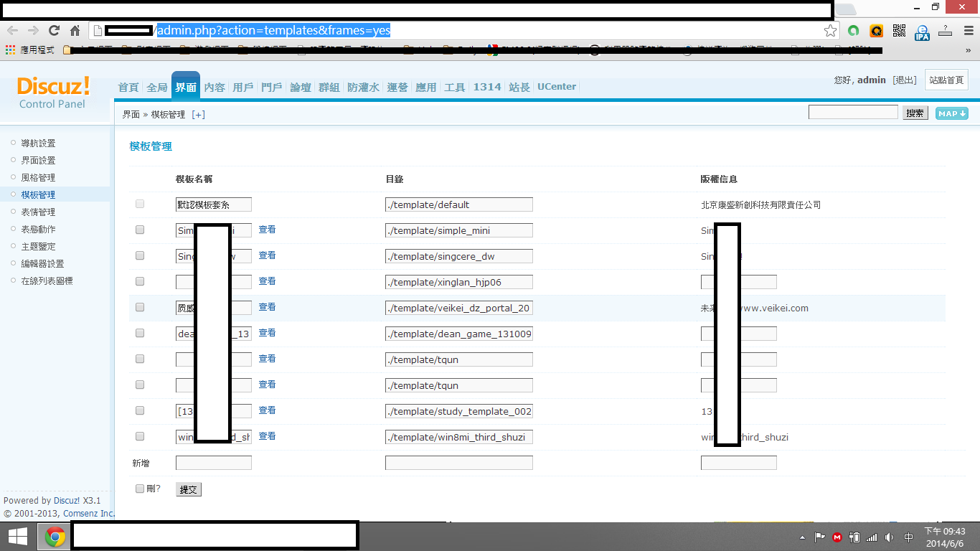The width and height of the screenshot is (980, 551).
Task: Click the 新增 row directory field
Action: click(x=459, y=463)
